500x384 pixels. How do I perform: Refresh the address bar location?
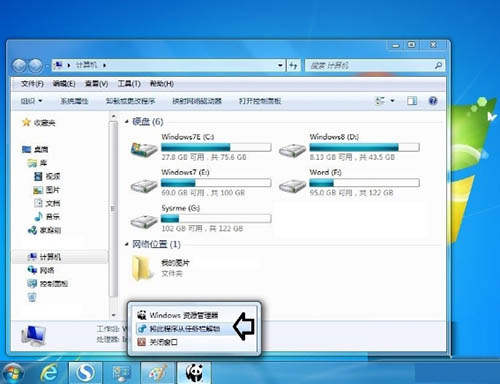pyautogui.click(x=294, y=65)
